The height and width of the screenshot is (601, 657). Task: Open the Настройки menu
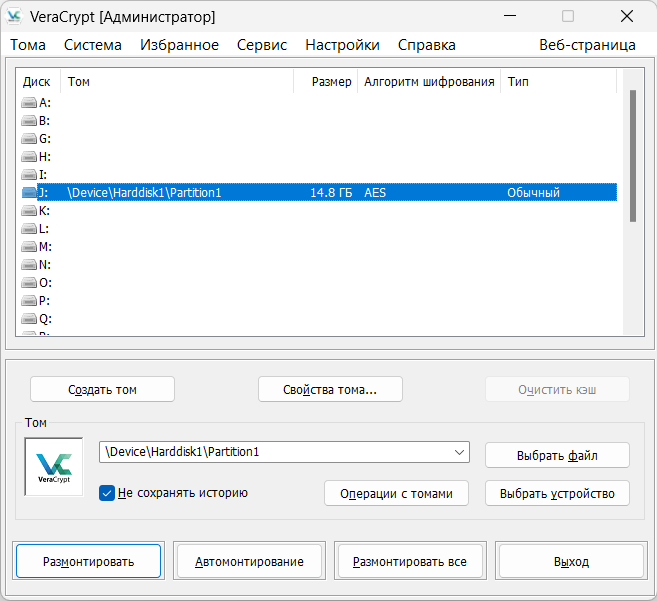[x=342, y=45]
